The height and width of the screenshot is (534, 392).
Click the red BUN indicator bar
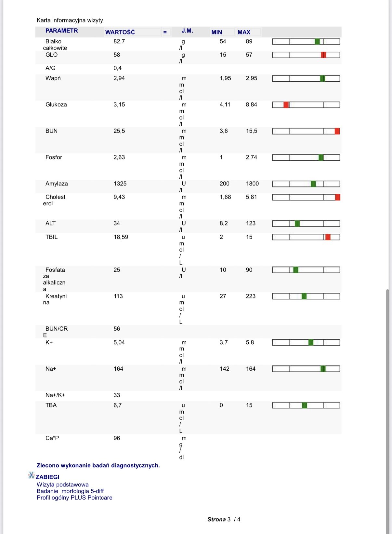[337, 131]
